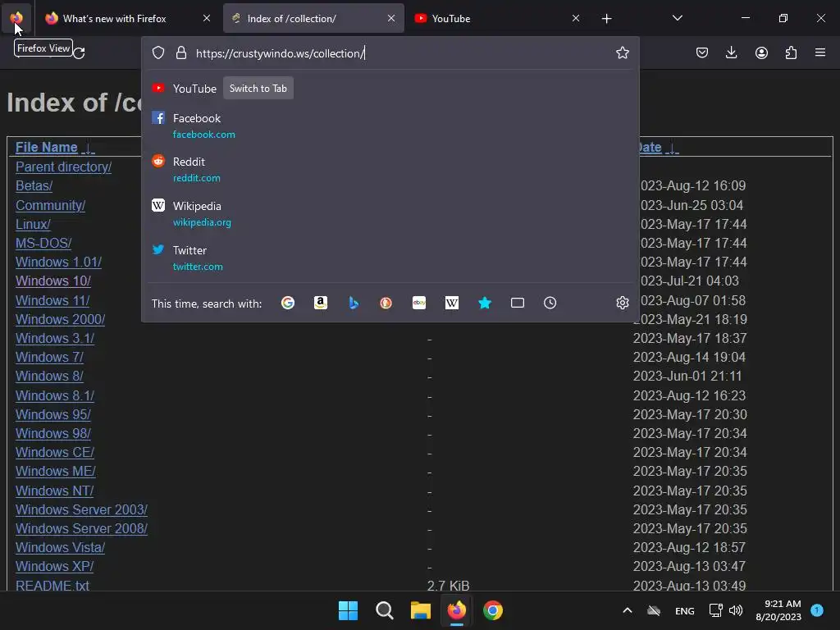The height and width of the screenshot is (630, 840).
Task: Open the Firefox account icon
Action: coord(761,52)
